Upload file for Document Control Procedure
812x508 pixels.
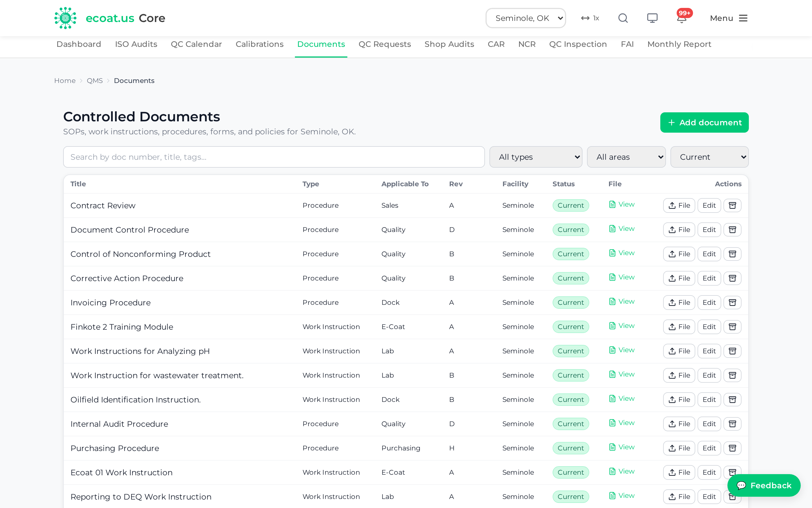679,229
